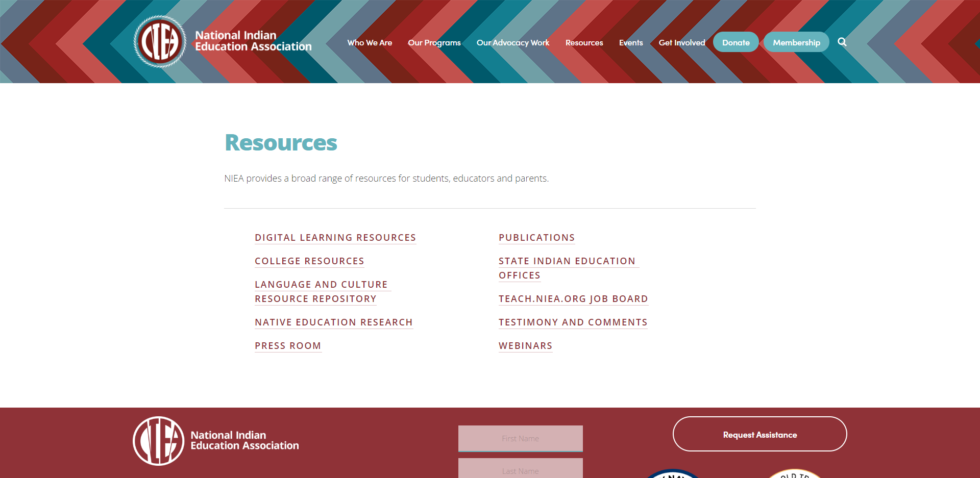
Task: Click the First Name input field
Action: coord(520,438)
